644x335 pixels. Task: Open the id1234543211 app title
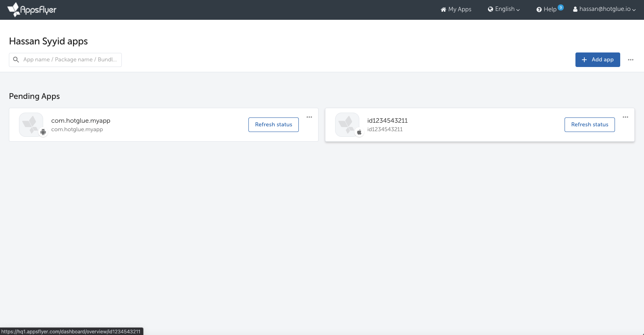[388, 121]
